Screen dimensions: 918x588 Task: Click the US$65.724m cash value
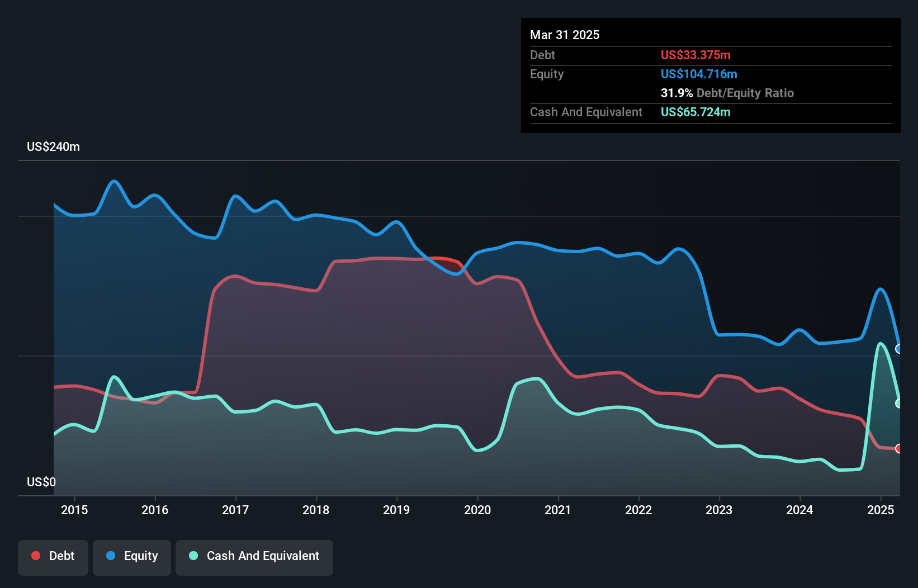coord(695,112)
